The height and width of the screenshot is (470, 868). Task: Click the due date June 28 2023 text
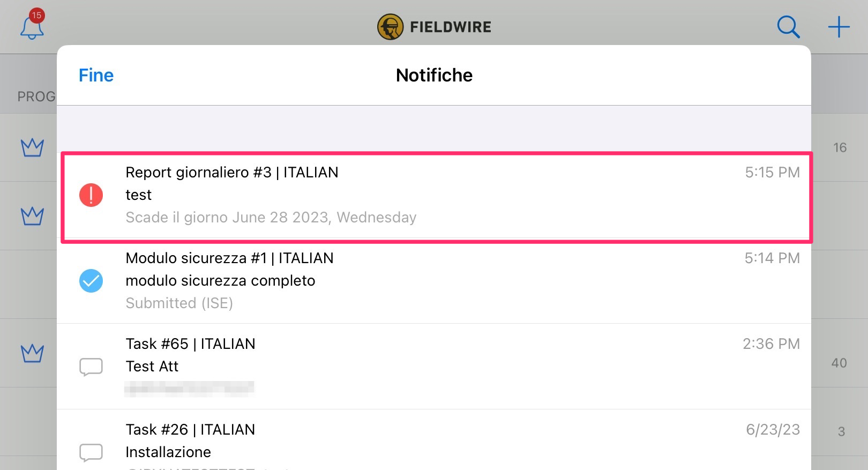pos(271,217)
